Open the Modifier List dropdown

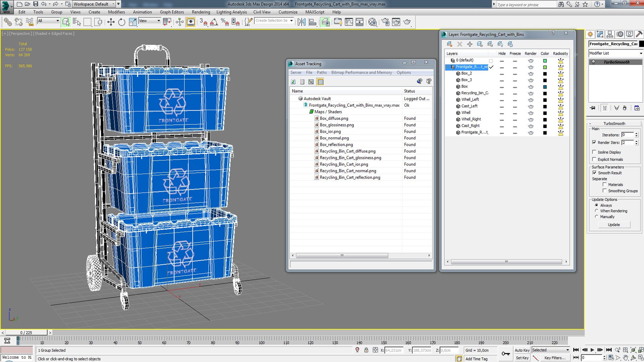pos(616,53)
